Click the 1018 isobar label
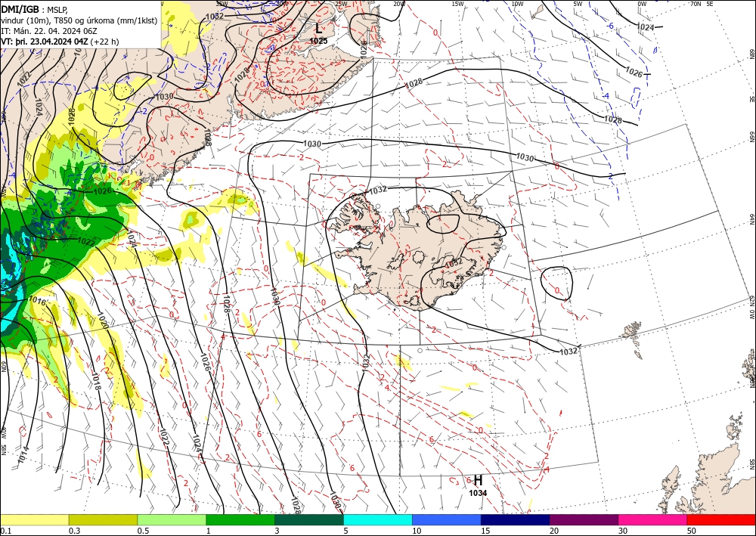 (95, 381)
